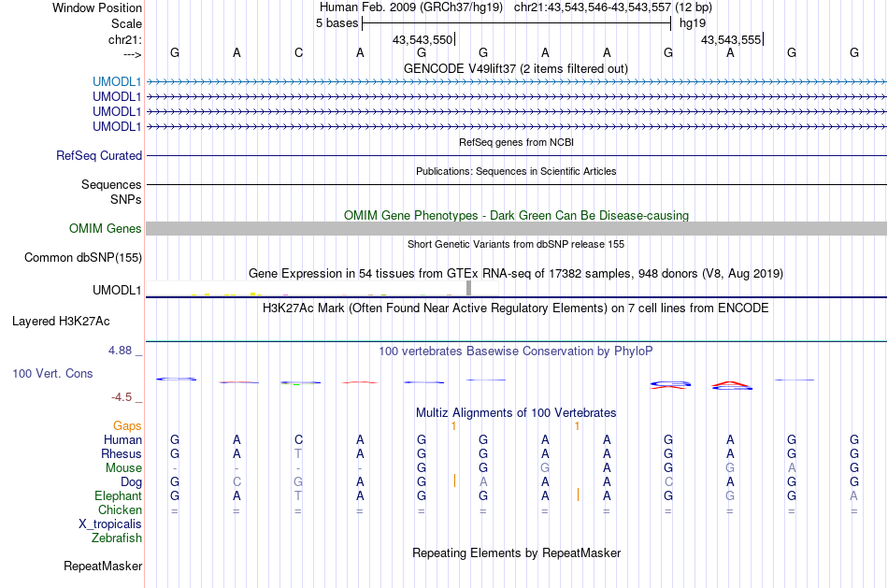888x588 pixels.
Task: Click the 43,543,555 position marker
Action: click(731, 39)
